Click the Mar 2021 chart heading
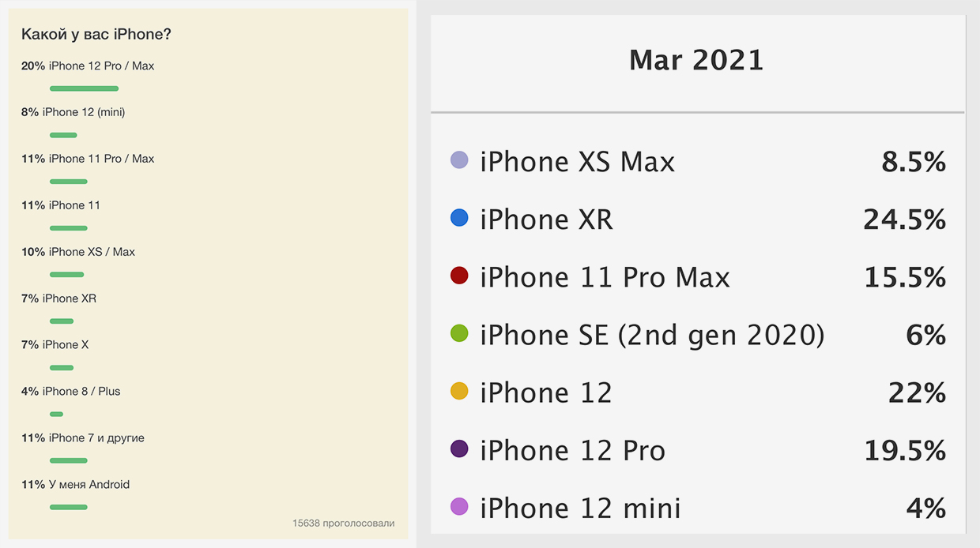 point(696,61)
